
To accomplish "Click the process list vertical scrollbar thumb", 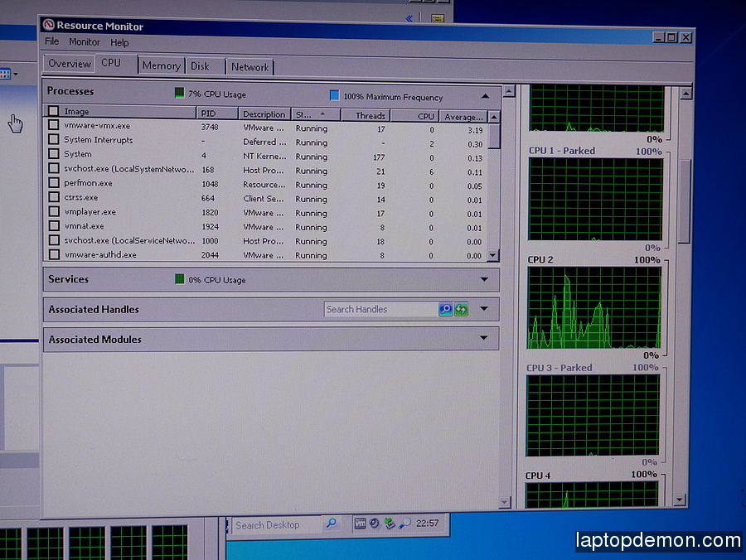I will pos(494,136).
